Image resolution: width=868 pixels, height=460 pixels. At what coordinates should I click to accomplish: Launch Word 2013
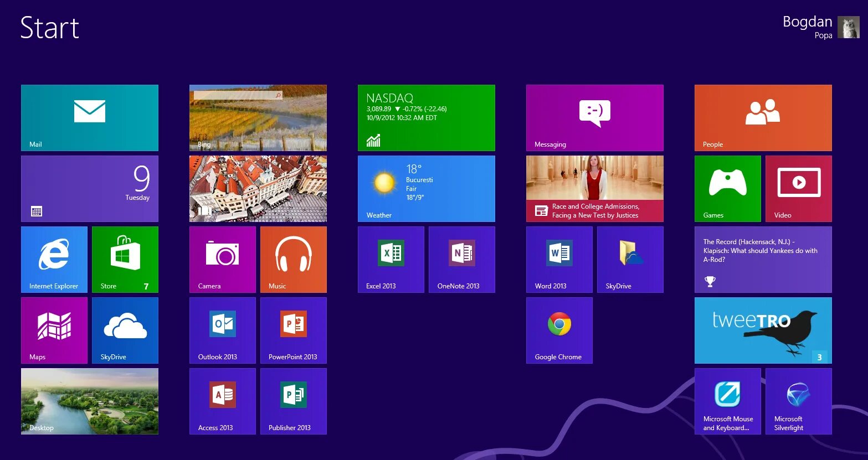(x=559, y=260)
